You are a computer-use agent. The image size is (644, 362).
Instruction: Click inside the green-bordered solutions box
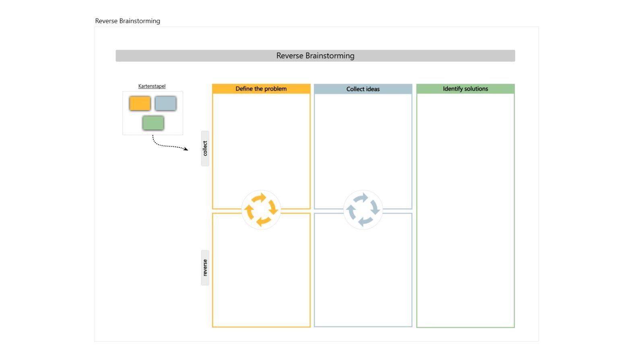tap(465, 209)
